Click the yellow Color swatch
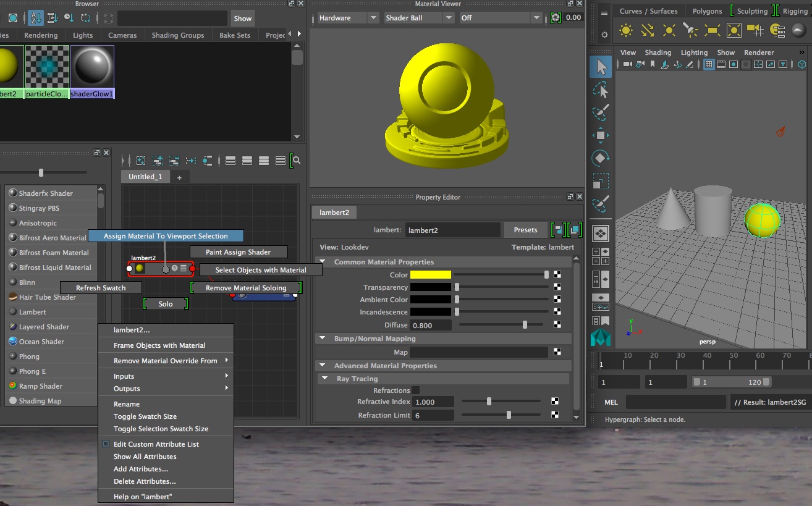The image size is (812, 506). click(x=431, y=275)
